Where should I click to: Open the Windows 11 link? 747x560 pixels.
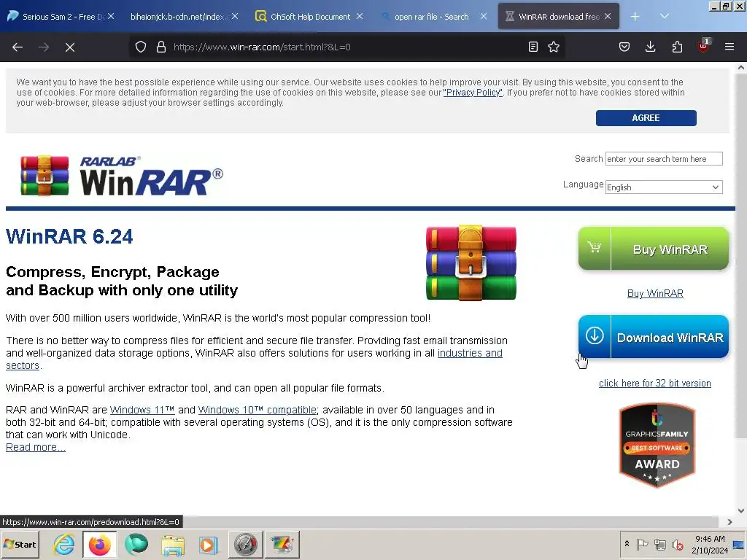point(142,410)
